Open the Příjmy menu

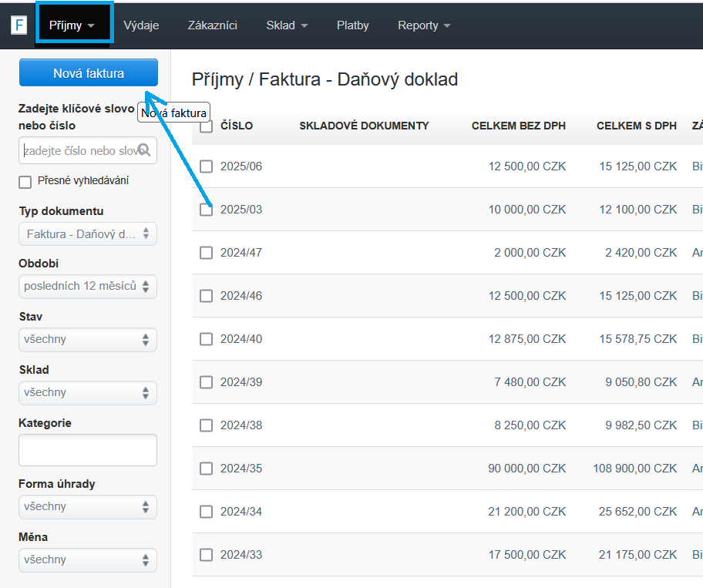pos(76,25)
